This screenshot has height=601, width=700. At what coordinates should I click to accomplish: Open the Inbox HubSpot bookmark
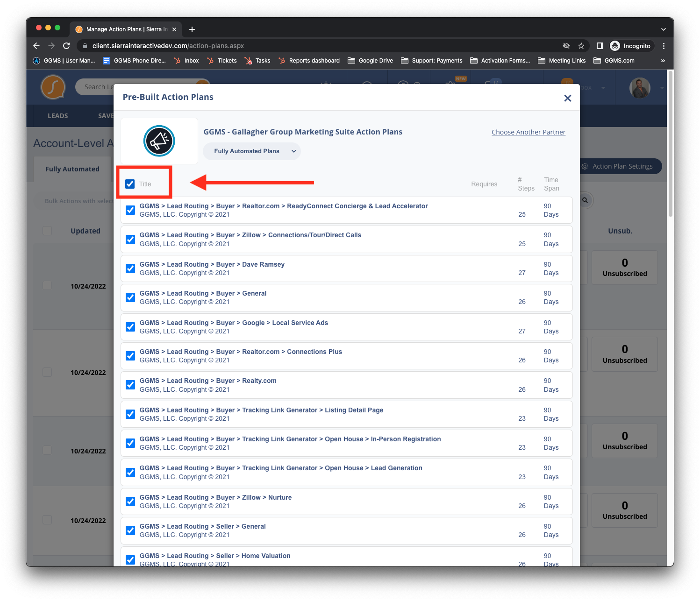point(186,61)
